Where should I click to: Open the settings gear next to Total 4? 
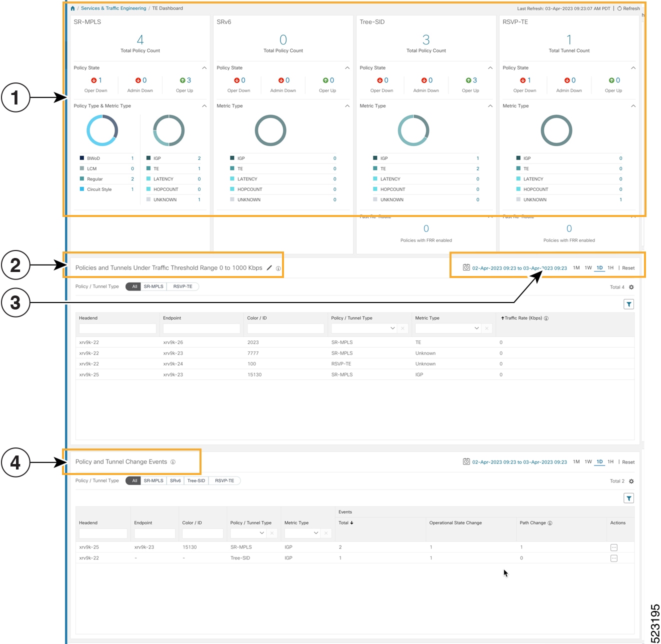click(631, 287)
